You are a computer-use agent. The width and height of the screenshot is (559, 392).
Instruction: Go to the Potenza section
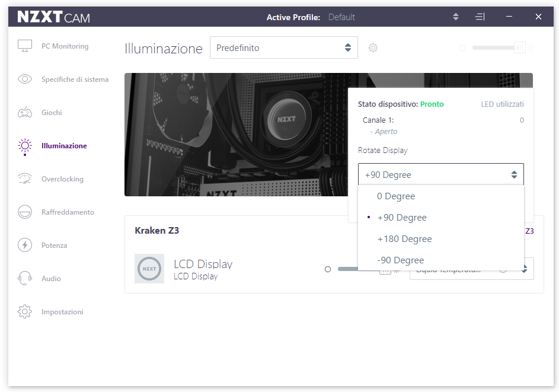[54, 245]
